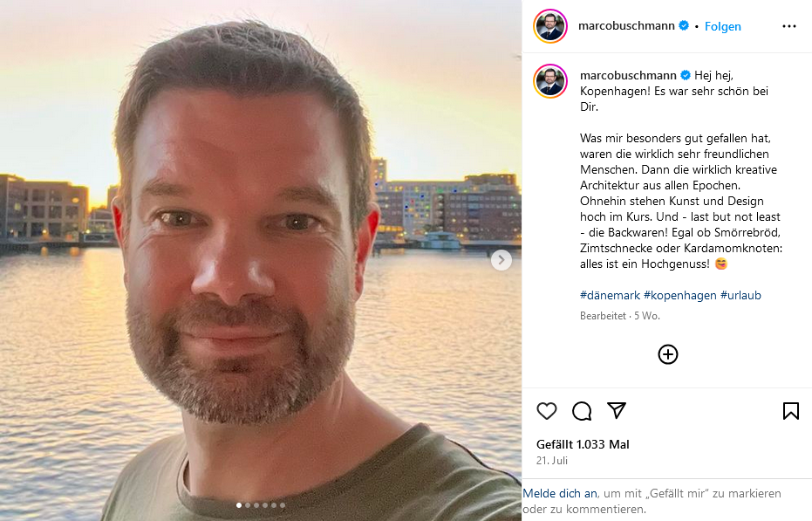The image size is (812, 521).
Task: Open marcobuschmann username in caption
Action: 628,76
